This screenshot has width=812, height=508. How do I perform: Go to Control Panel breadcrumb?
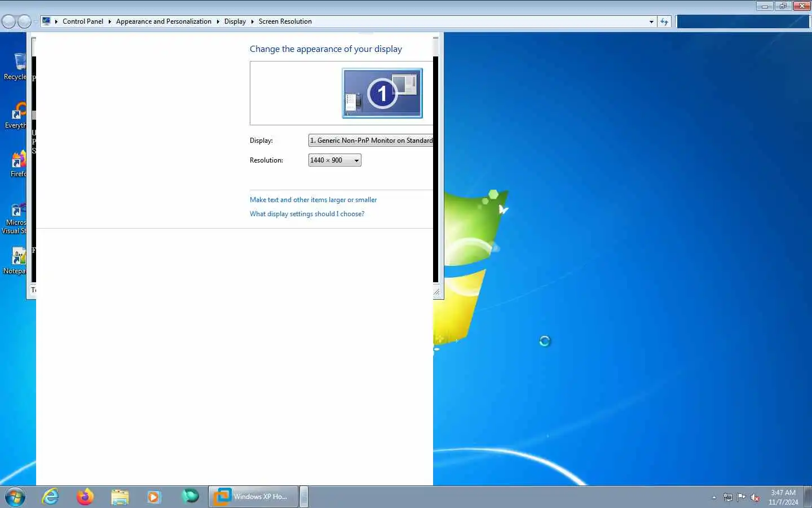pyautogui.click(x=83, y=21)
